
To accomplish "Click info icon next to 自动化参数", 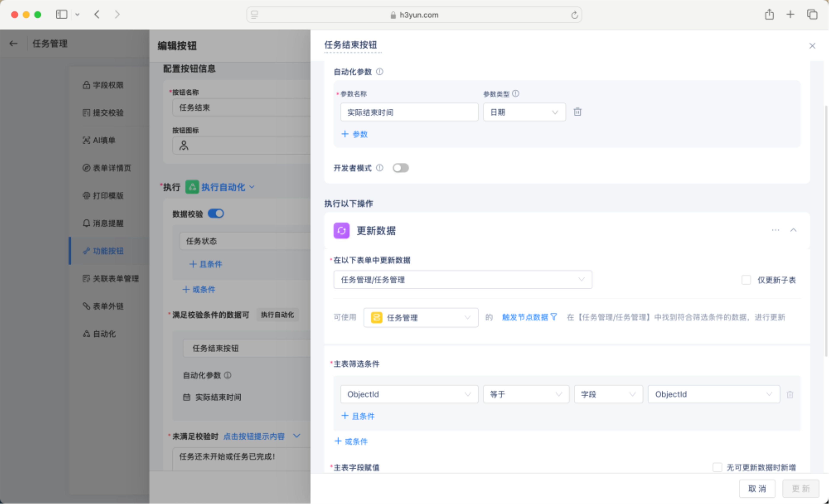I will pos(379,72).
